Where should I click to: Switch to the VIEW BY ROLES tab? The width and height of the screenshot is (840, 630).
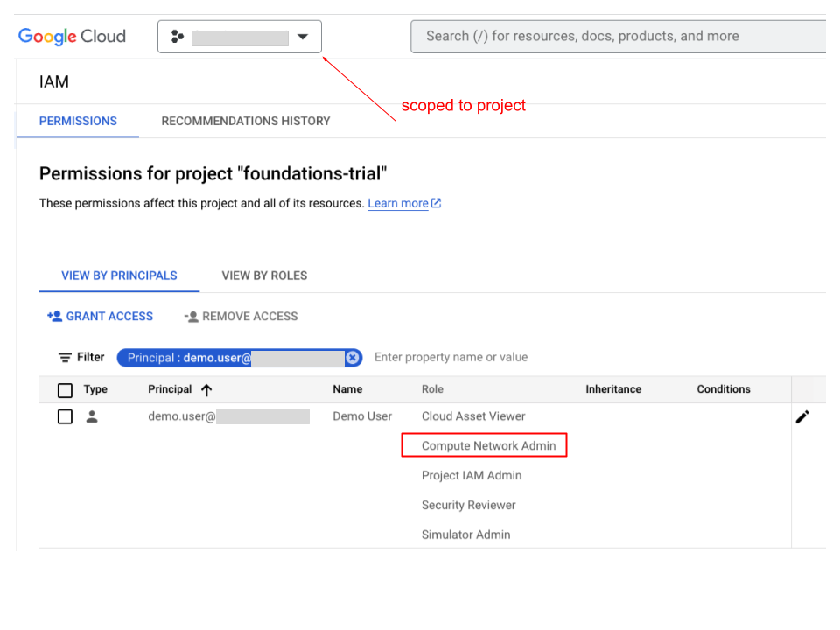(264, 276)
